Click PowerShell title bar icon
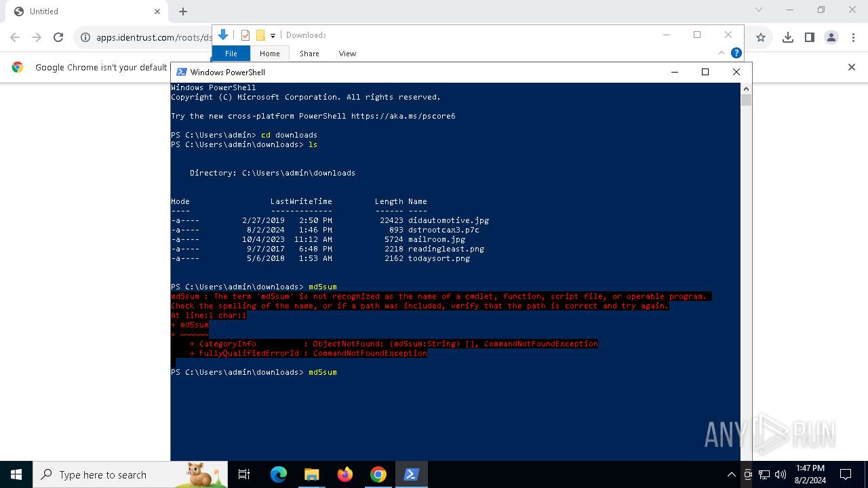The height and width of the screenshot is (488, 868). point(181,72)
